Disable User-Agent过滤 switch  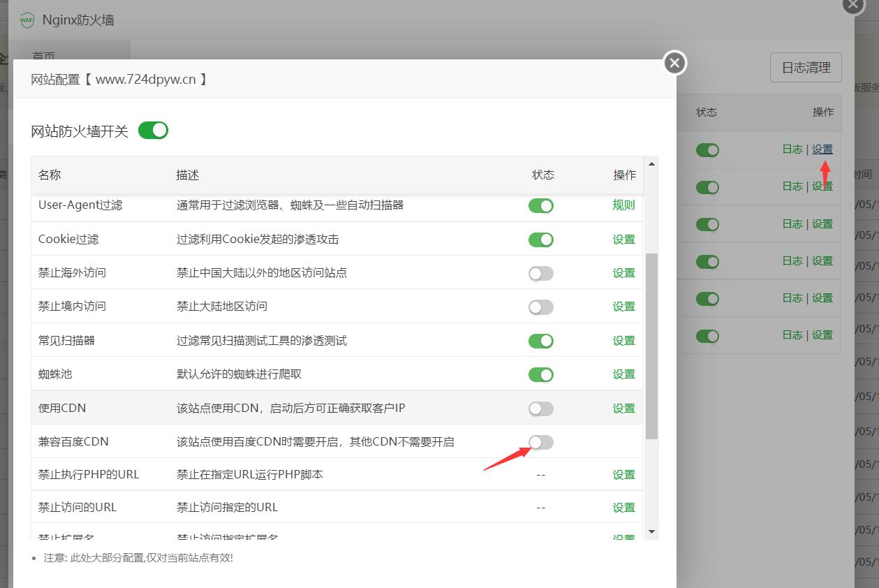click(x=541, y=205)
